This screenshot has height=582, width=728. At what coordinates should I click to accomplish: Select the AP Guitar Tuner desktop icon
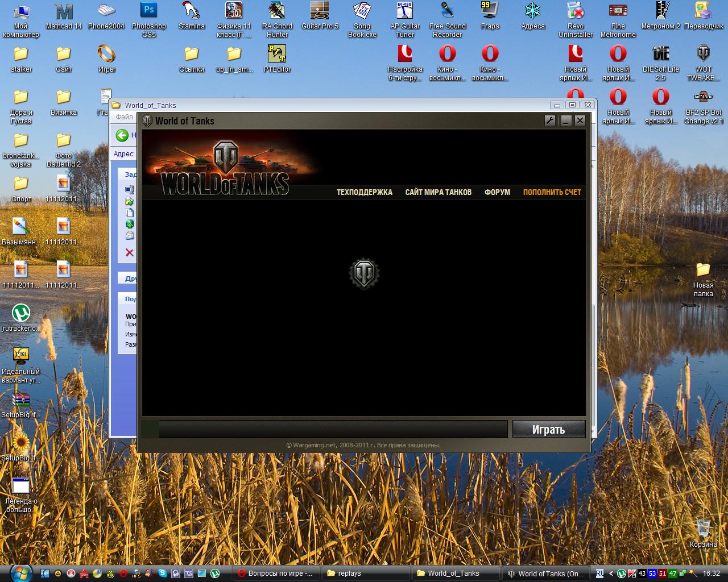405,20
